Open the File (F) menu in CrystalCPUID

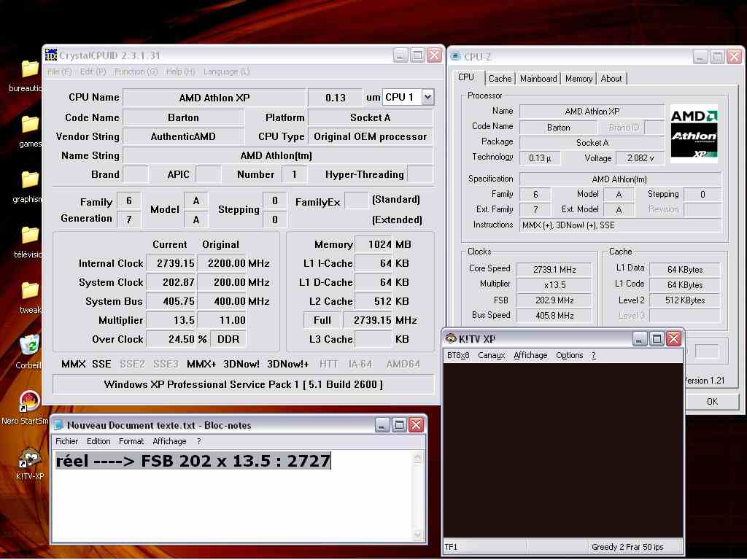(x=60, y=72)
